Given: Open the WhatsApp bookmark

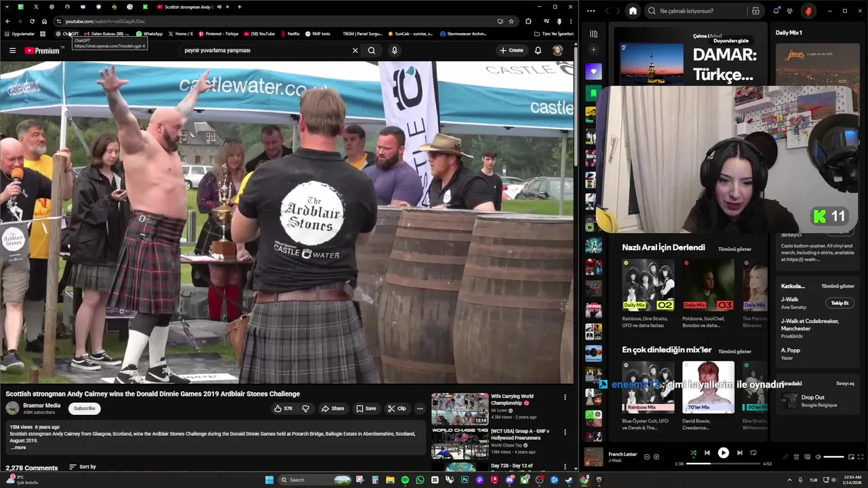Looking at the screenshot, I should tap(149, 34).
